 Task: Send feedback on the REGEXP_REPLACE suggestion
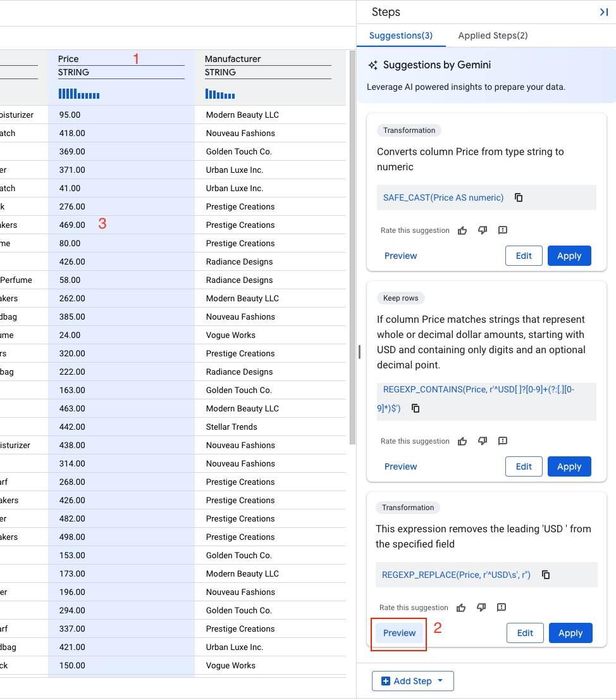(502, 608)
